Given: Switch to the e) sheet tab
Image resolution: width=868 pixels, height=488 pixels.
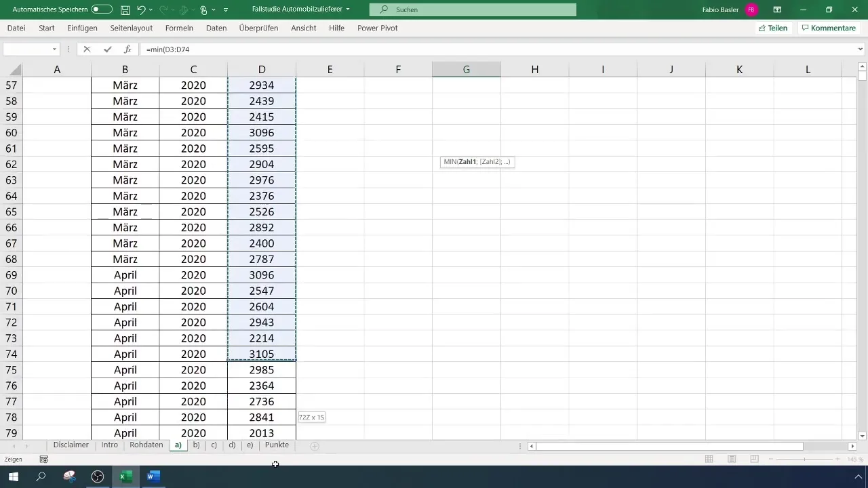Looking at the screenshot, I should pos(250,445).
